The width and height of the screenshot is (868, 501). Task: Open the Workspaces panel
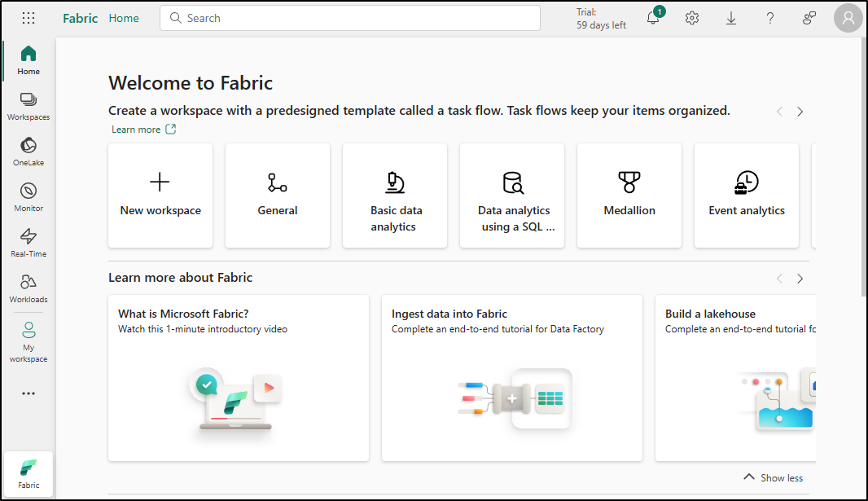[28, 106]
